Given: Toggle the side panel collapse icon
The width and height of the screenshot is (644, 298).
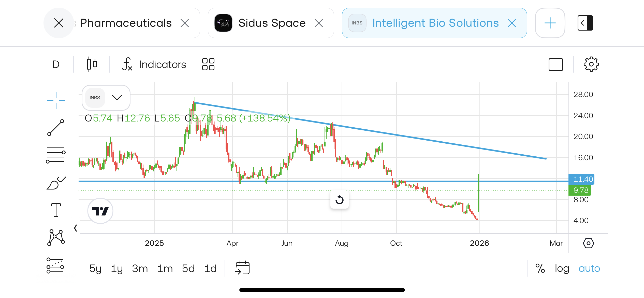Looking at the screenshot, I should coord(585,23).
